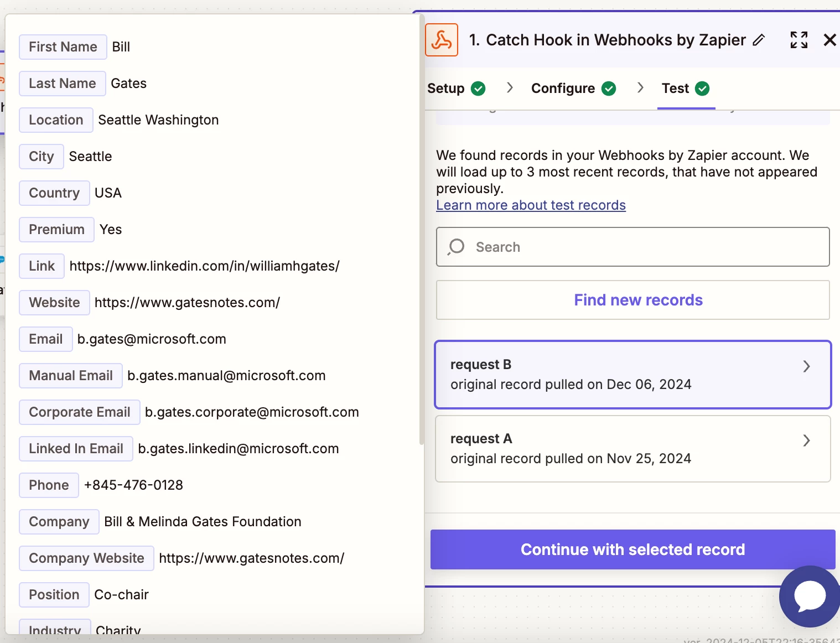Screen dimensions: 840x643
Task: Click the Company field label
Action: tap(59, 522)
